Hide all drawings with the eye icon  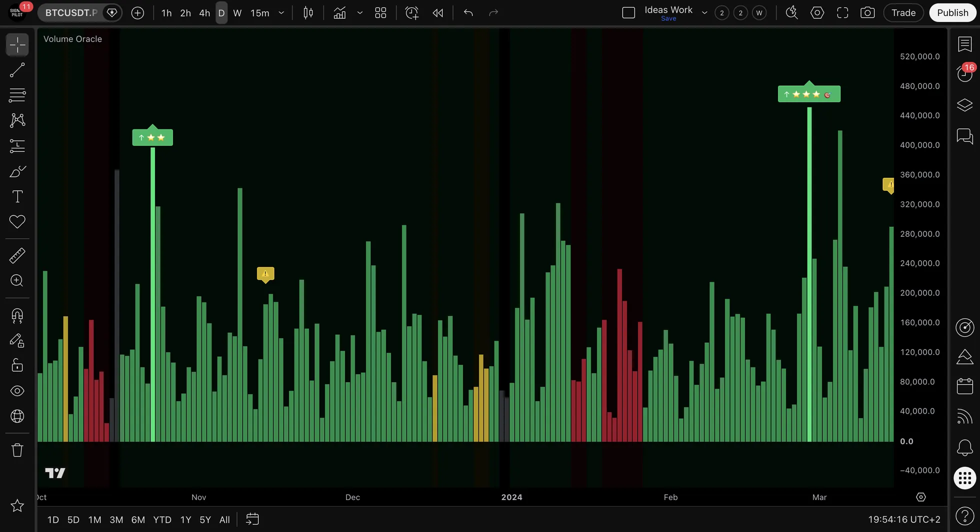17,391
